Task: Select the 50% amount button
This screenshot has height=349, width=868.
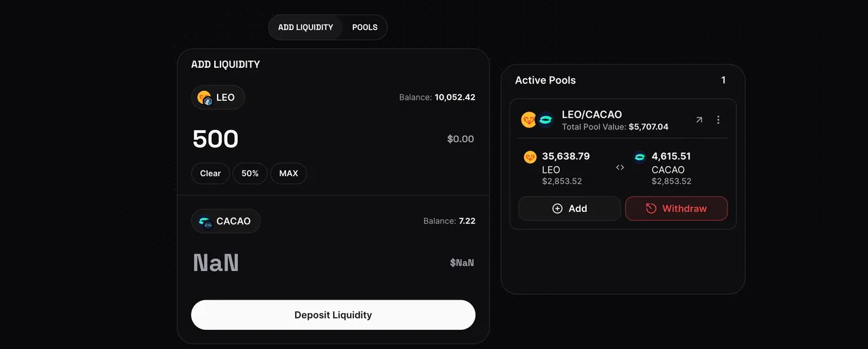Action: [x=250, y=173]
